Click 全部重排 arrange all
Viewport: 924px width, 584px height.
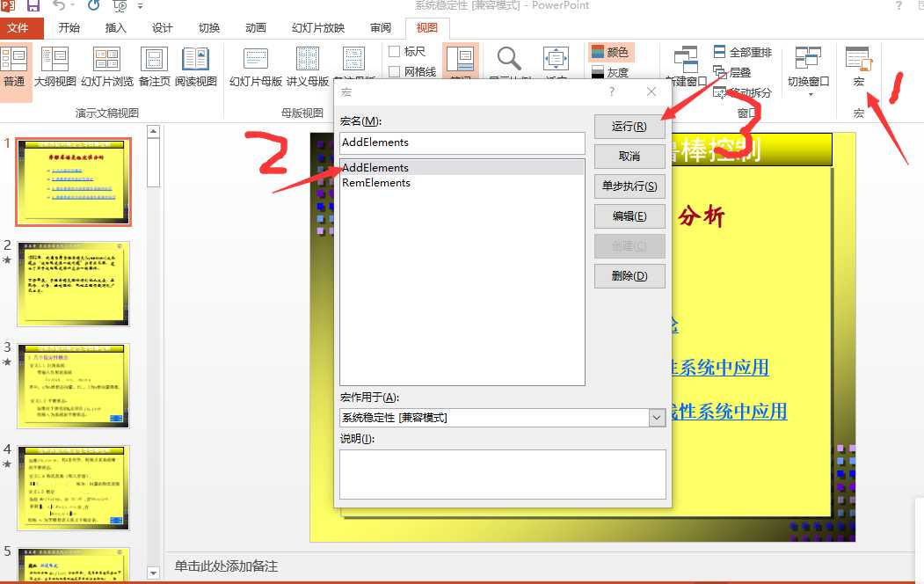click(x=743, y=53)
